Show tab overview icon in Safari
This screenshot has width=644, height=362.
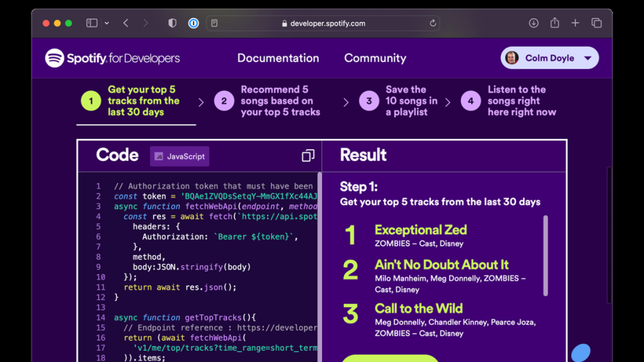596,23
